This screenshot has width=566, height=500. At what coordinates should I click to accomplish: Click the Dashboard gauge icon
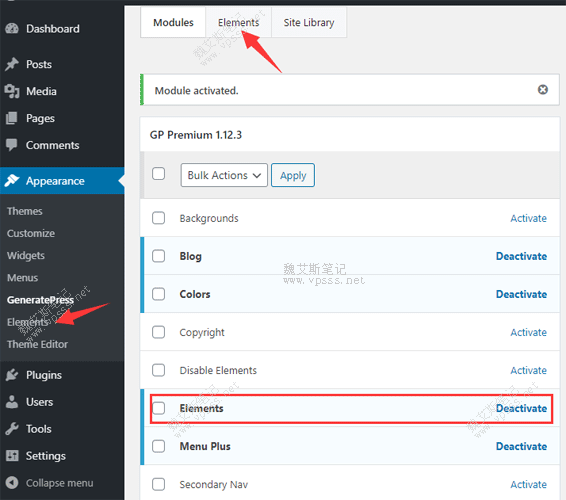[x=12, y=29]
